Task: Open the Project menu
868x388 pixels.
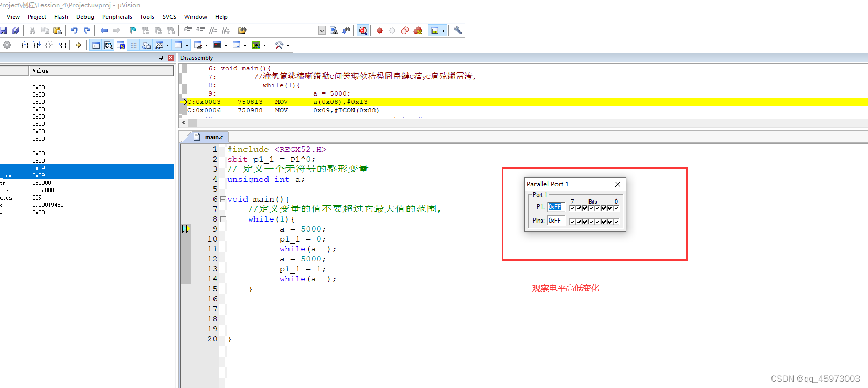Action: coord(37,17)
